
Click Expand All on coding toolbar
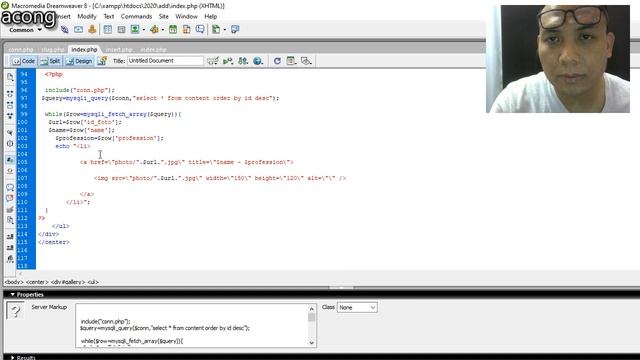[10, 116]
